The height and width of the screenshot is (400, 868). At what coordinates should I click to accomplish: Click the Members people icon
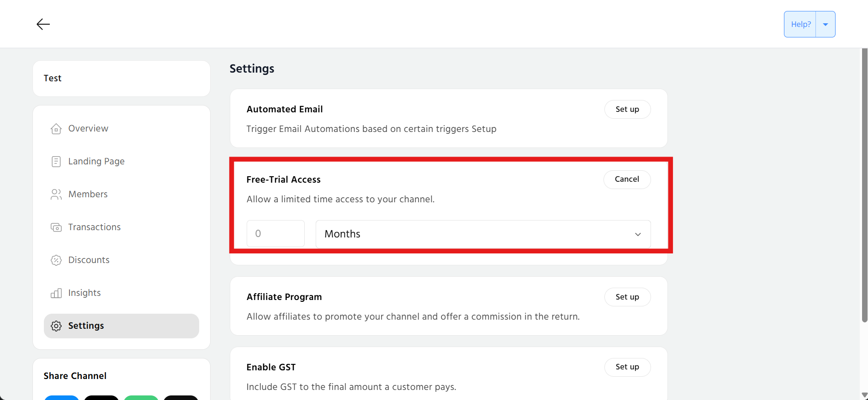point(56,195)
